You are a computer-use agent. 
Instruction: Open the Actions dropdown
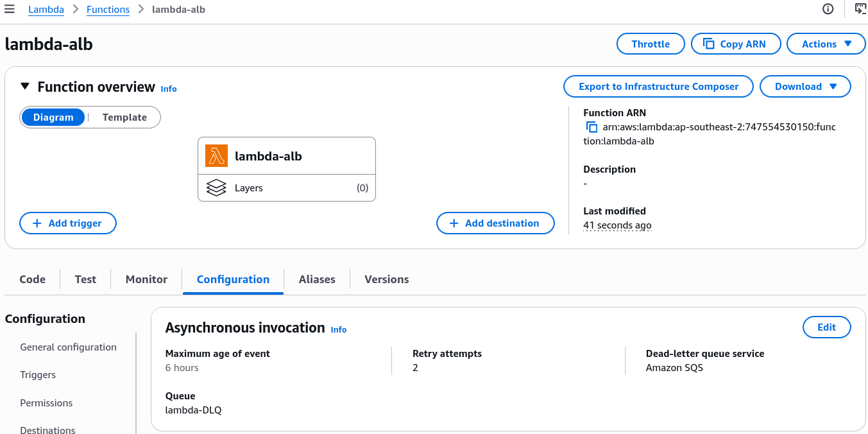tap(826, 44)
